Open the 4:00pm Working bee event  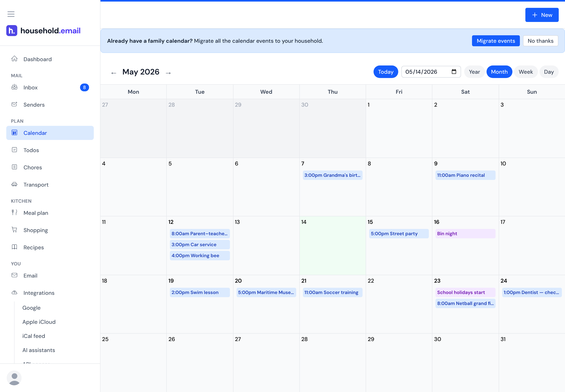(x=200, y=255)
